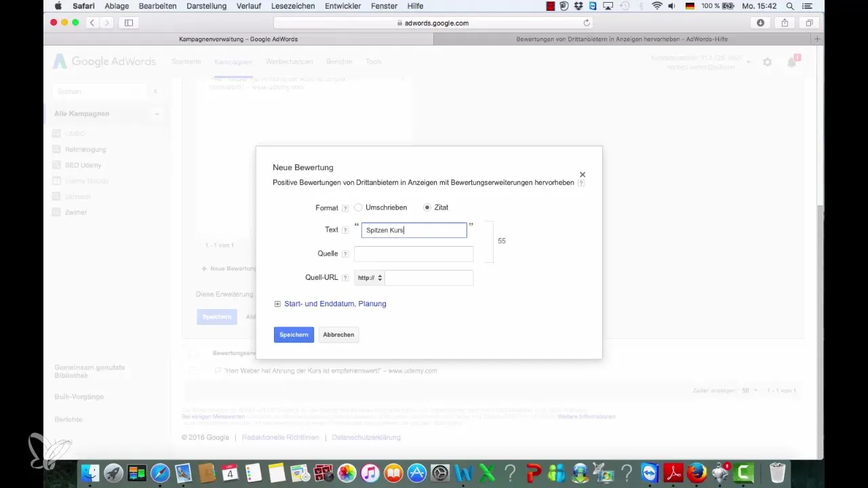
Task: Click the AdWords settings gear icon
Action: [x=767, y=62]
